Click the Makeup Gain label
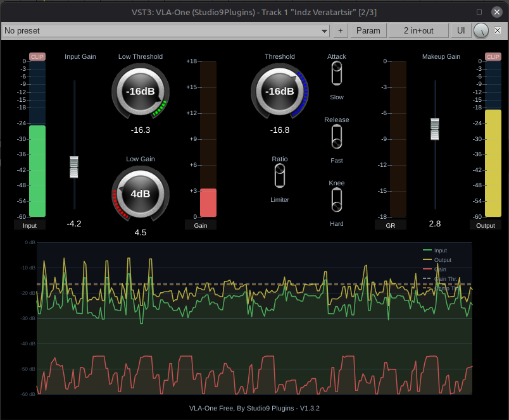The image size is (509, 420). [441, 56]
